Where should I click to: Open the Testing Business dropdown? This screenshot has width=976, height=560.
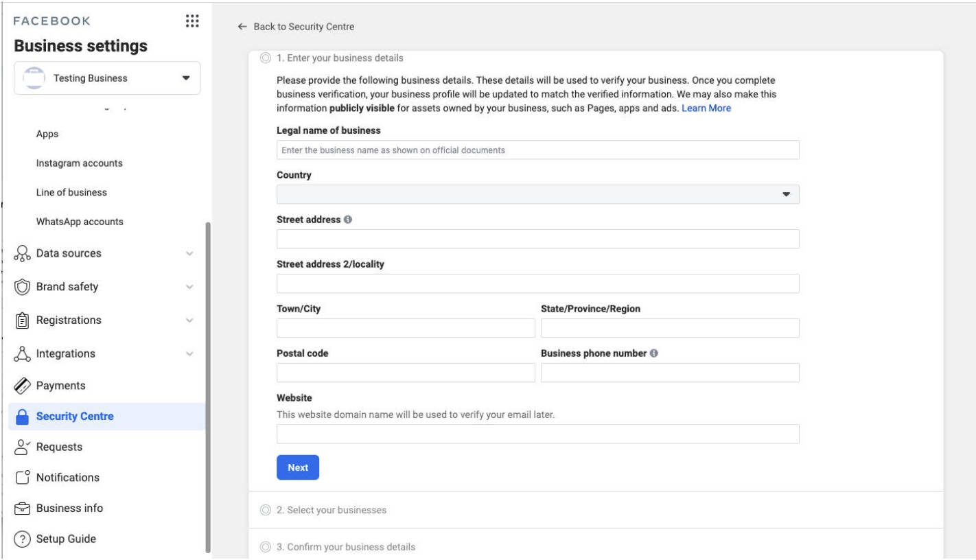click(107, 78)
